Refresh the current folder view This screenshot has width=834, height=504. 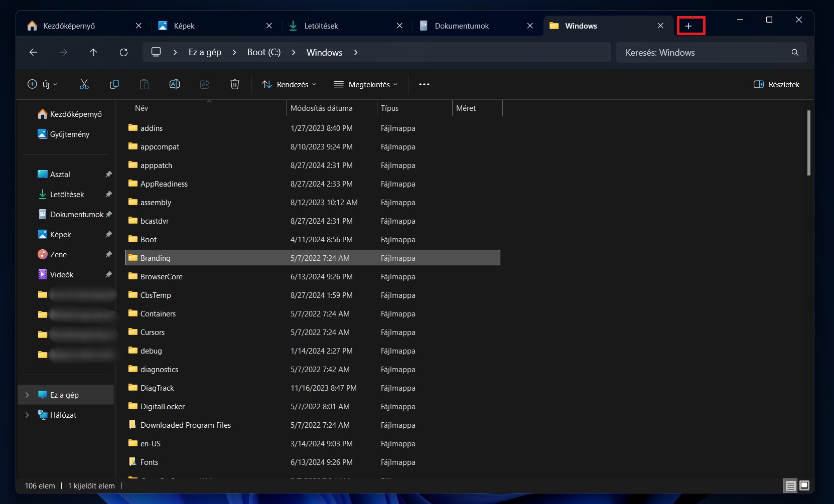[123, 52]
